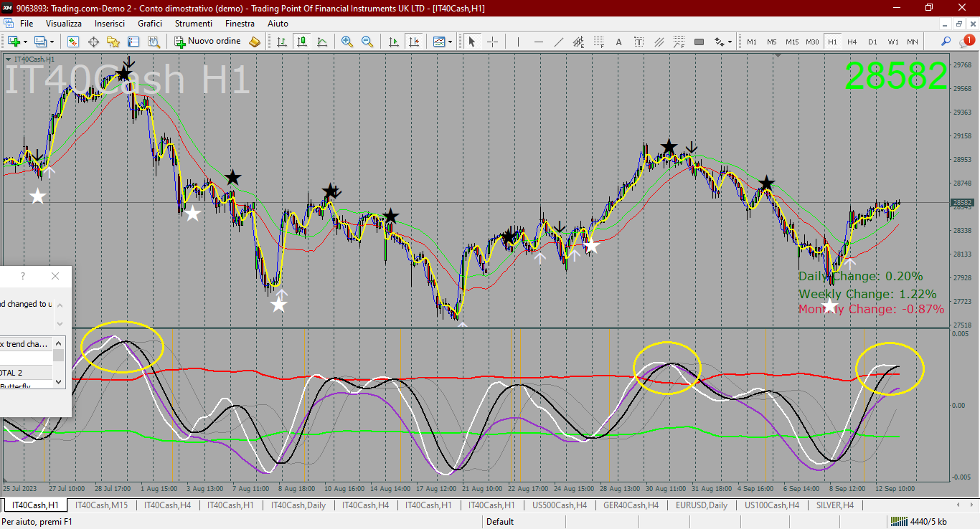Open the Market Watch window icon
This screenshot has height=529, width=980.
point(73,42)
